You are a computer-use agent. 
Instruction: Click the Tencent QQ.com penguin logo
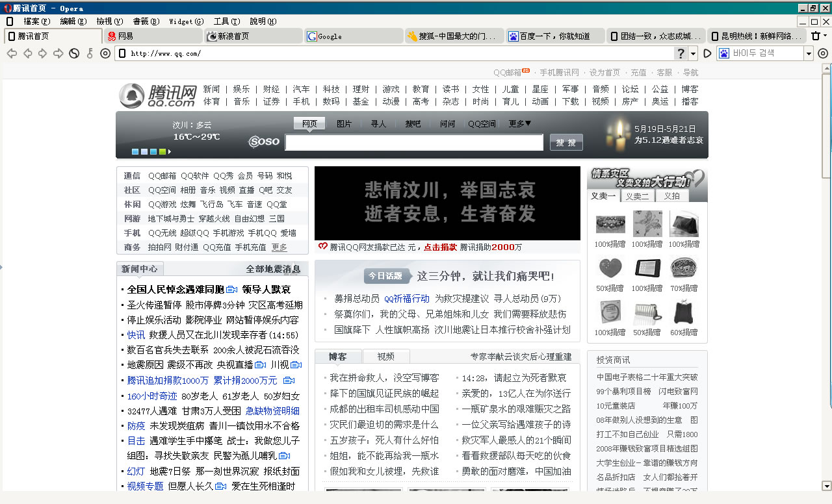click(x=158, y=95)
